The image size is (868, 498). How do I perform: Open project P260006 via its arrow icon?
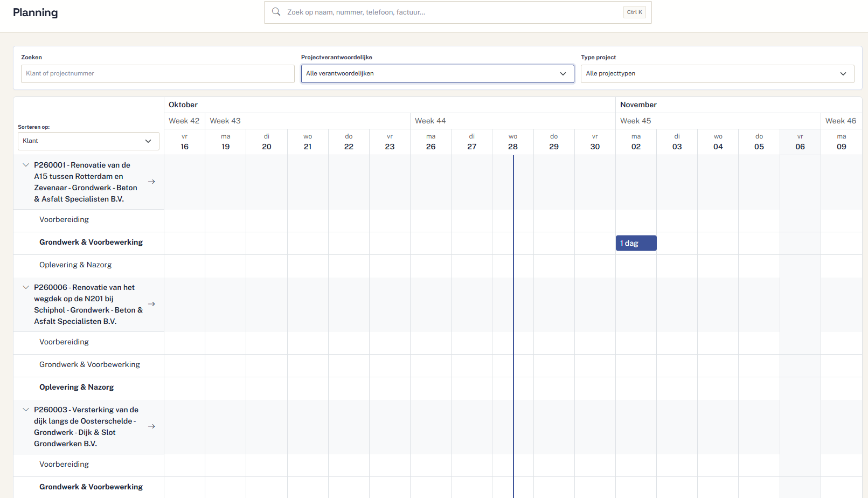tap(152, 304)
